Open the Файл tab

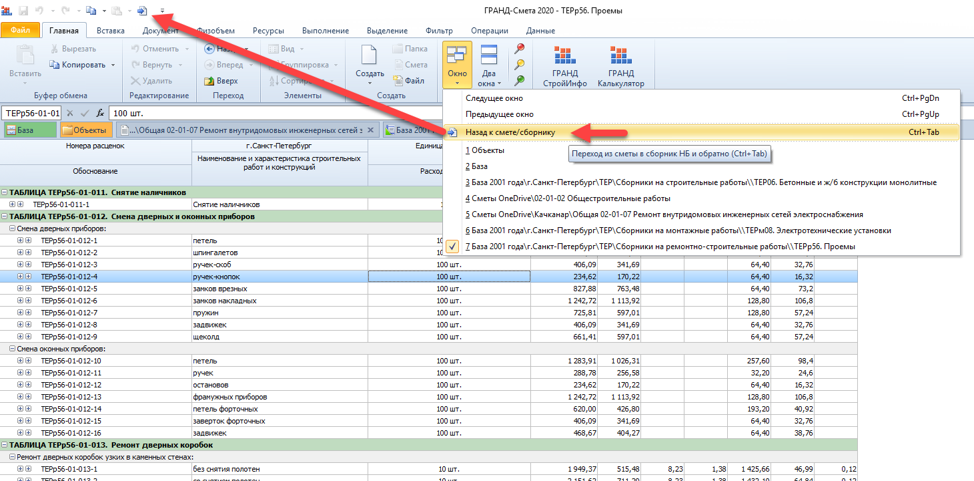click(x=20, y=30)
